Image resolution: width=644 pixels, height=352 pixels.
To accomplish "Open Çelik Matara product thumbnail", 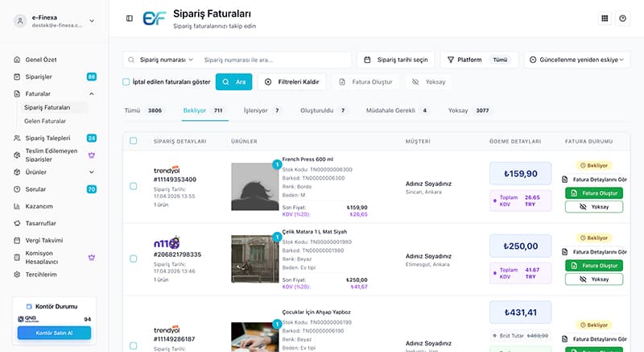I will pyautogui.click(x=255, y=259).
